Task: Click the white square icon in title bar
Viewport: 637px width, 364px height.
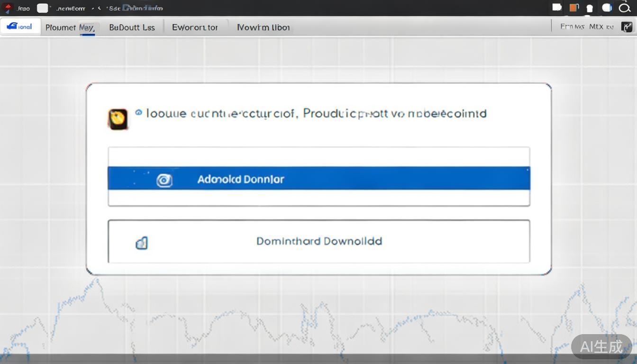Action: 43,8
